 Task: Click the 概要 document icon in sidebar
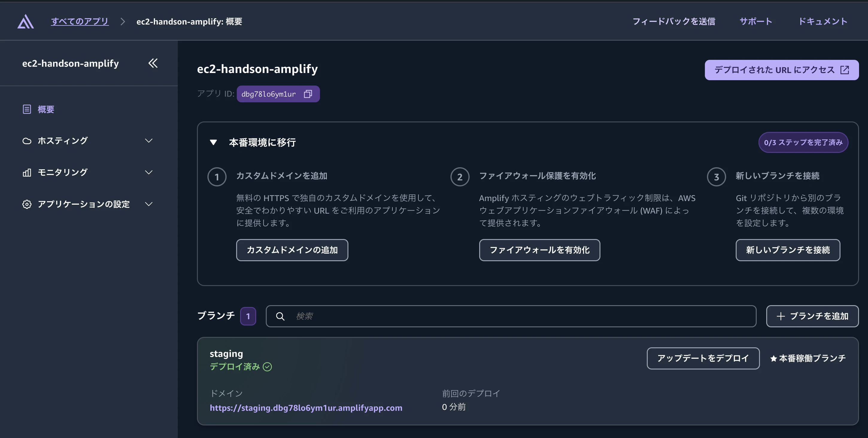coord(27,109)
